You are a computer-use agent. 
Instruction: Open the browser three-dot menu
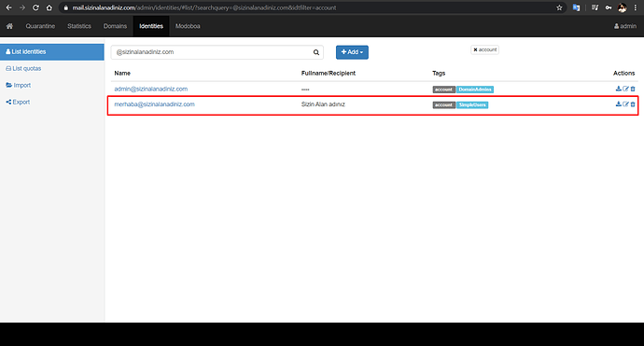coord(636,7)
